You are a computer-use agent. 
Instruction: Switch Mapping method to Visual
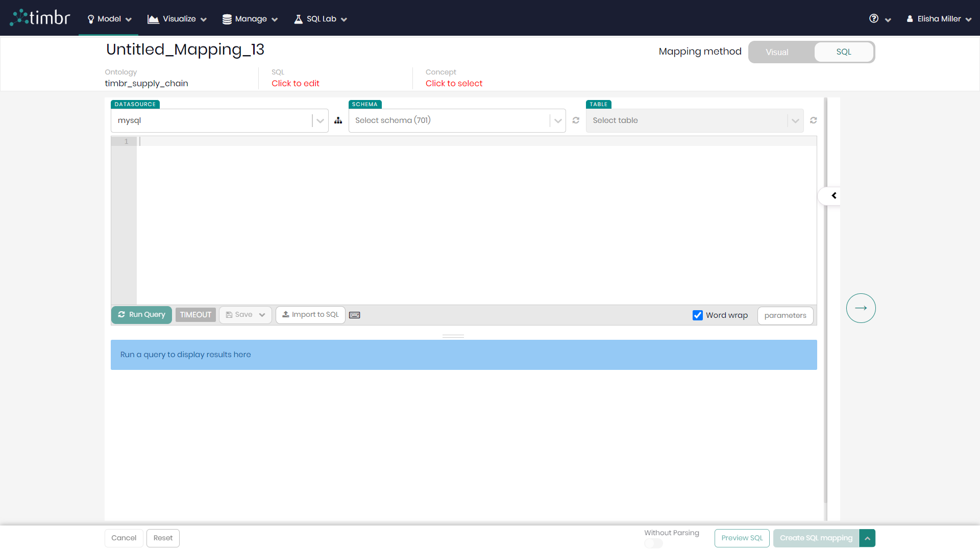777,52
